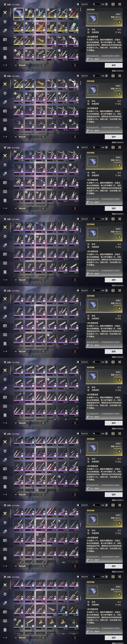Image resolution: width=127 pixels, height=644 pixels.
Task: Click the 培养 button in topmost detail panel
Action: [114, 65]
